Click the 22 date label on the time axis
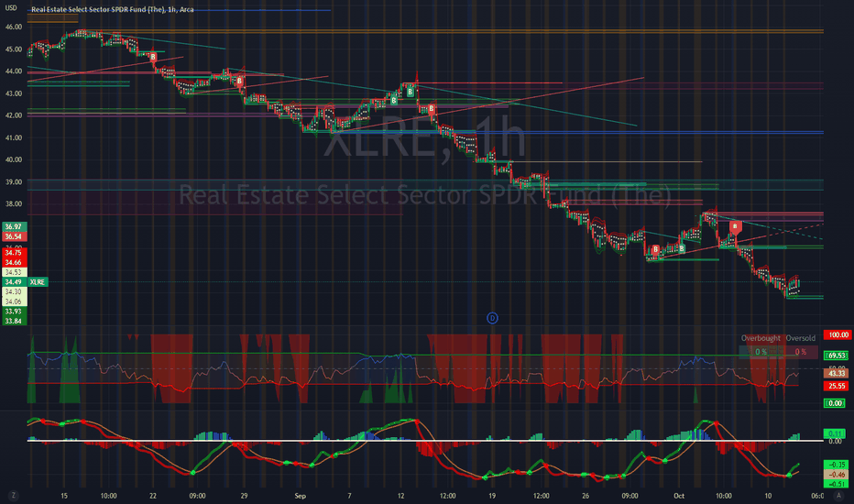The image size is (854, 504). (x=152, y=496)
